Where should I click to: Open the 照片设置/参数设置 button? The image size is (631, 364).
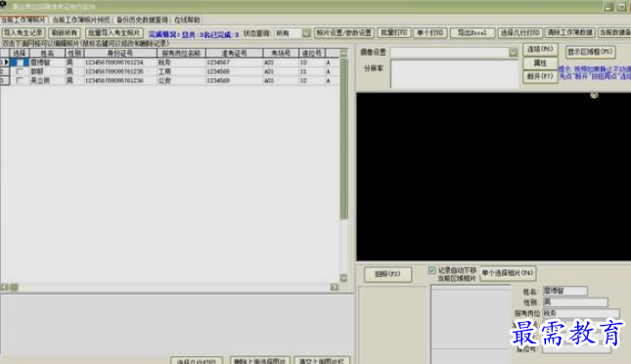(x=344, y=32)
